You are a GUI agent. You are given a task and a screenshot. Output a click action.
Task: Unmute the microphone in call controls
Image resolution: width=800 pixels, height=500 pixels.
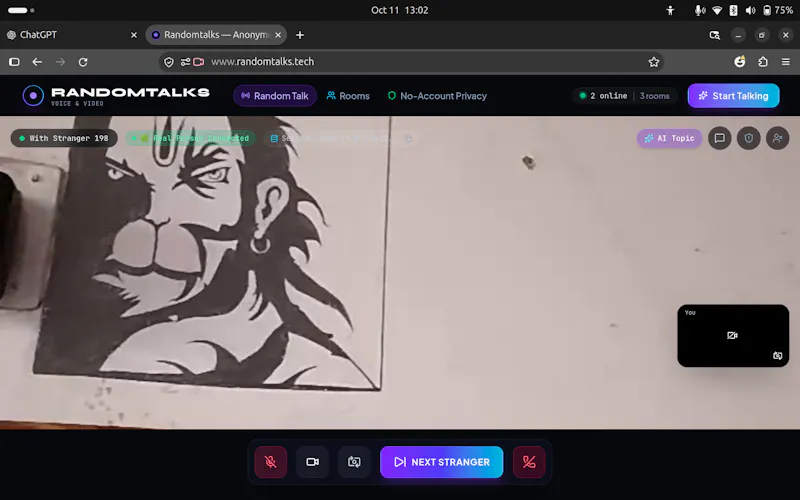271,462
